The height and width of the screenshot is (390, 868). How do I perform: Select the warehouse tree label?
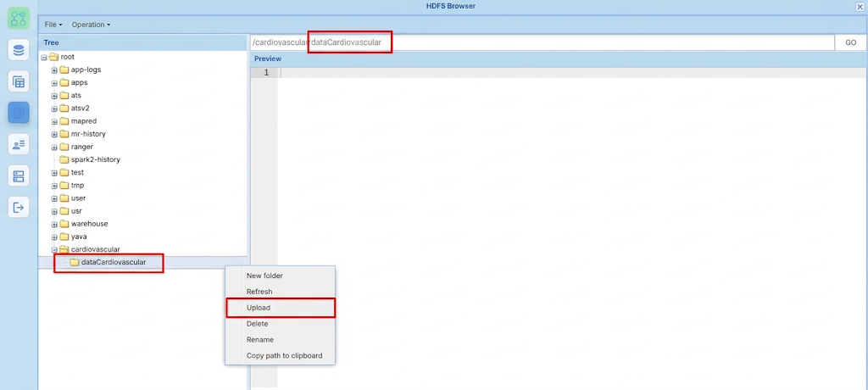click(90, 224)
